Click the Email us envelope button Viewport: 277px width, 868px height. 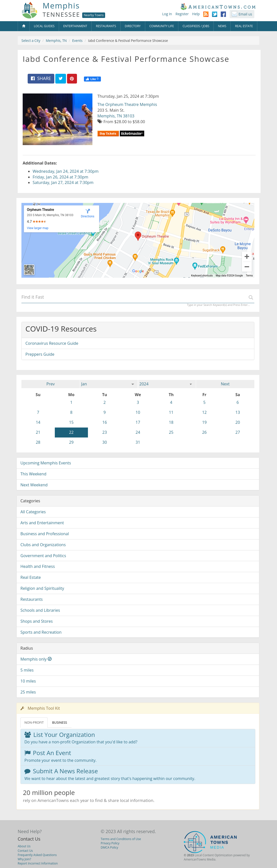pos(242,14)
